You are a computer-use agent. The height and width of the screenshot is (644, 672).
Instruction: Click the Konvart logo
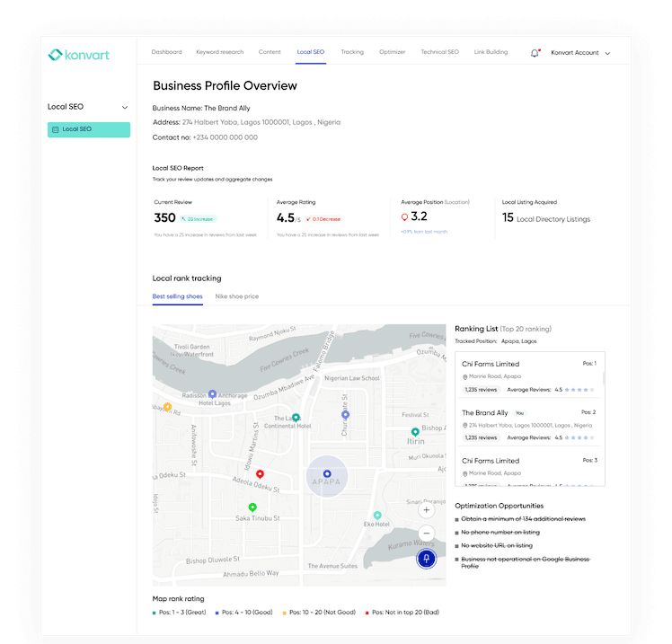[x=78, y=55]
